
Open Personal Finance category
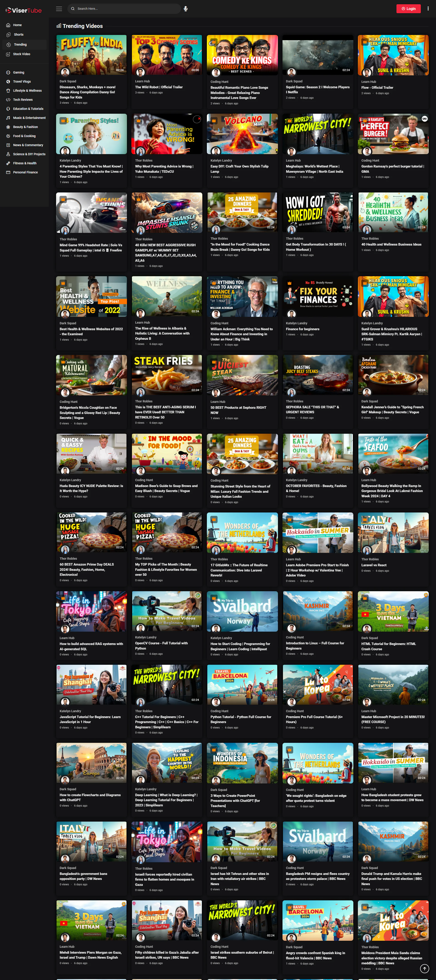25,172
